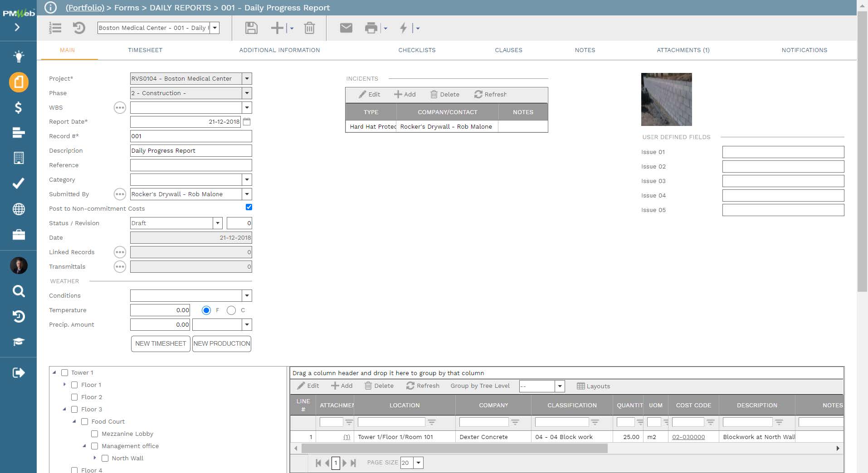Image resolution: width=868 pixels, height=473 pixels.
Task: Check the Food Court checkbox in tree
Action: pos(84,421)
